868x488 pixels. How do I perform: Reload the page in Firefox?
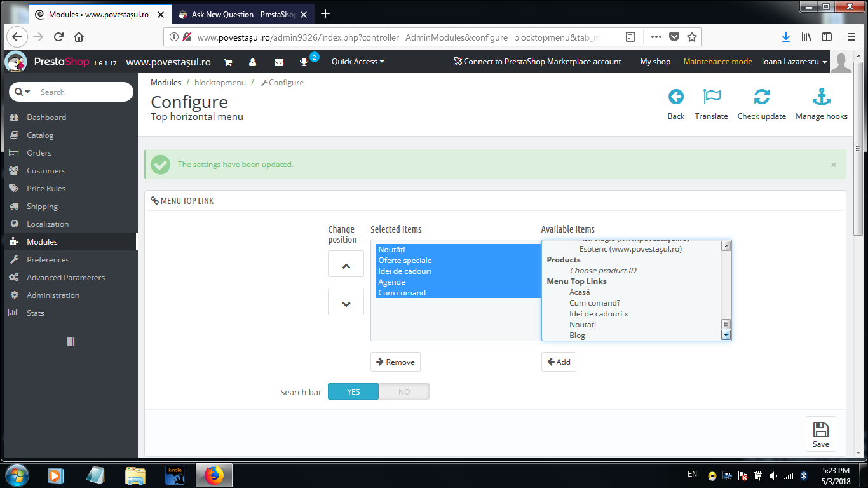pyautogui.click(x=58, y=37)
